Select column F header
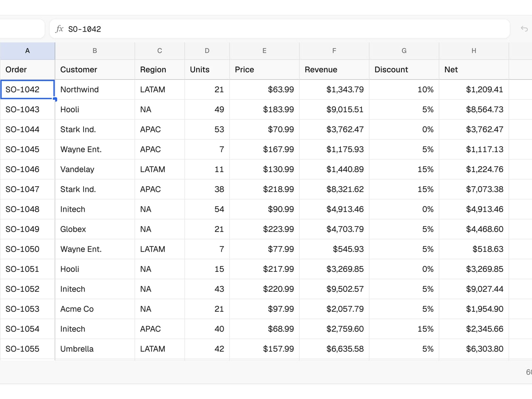This screenshot has height=399, width=532. point(334,51)
